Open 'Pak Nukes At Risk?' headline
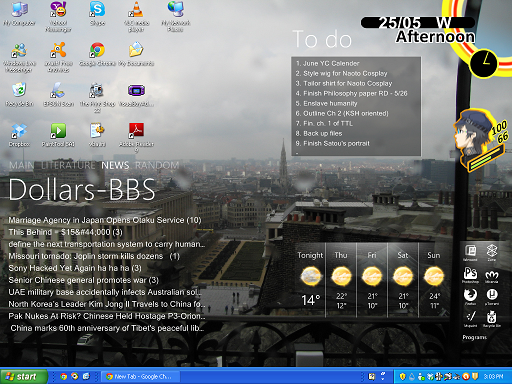This screenshot has height=384, width=512. [107, 316]
